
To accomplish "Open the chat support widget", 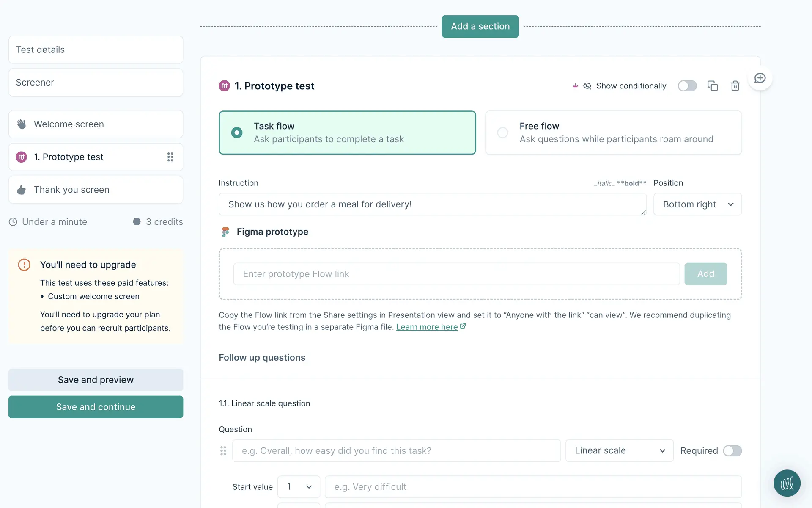I will 787,483.
